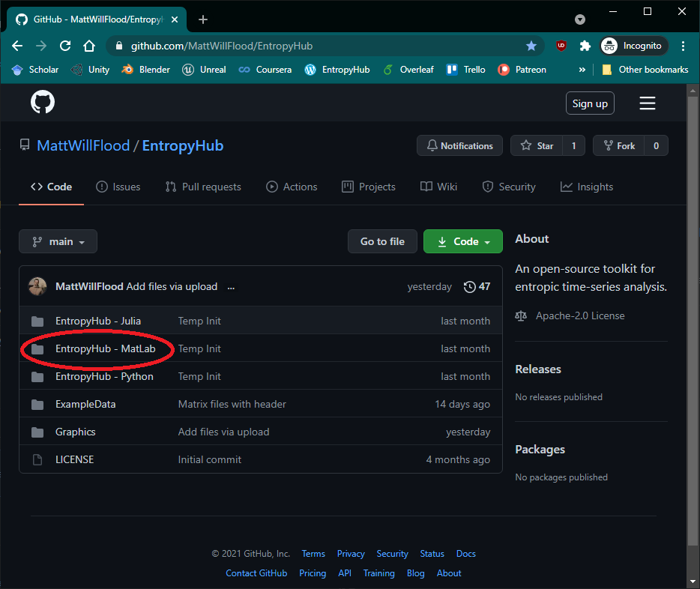The width and height of the screenshot is (700, 589).
Task: Open the hamburger navigation menu
Action: pos(647,103)
